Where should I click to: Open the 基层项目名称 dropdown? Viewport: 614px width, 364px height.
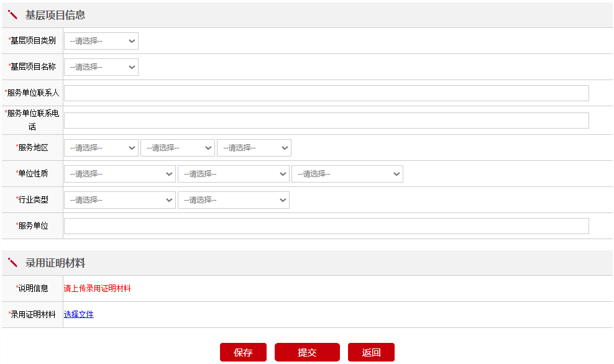coord(101,67)
